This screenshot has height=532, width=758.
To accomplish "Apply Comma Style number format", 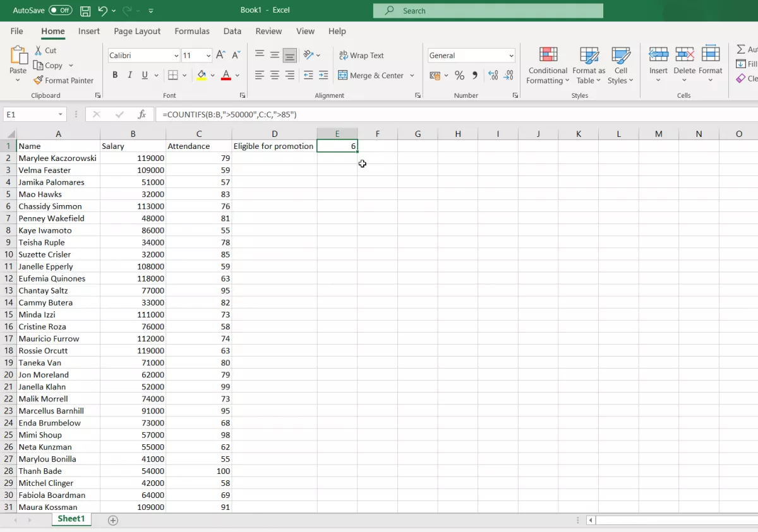I will click(x=475, y=75).
